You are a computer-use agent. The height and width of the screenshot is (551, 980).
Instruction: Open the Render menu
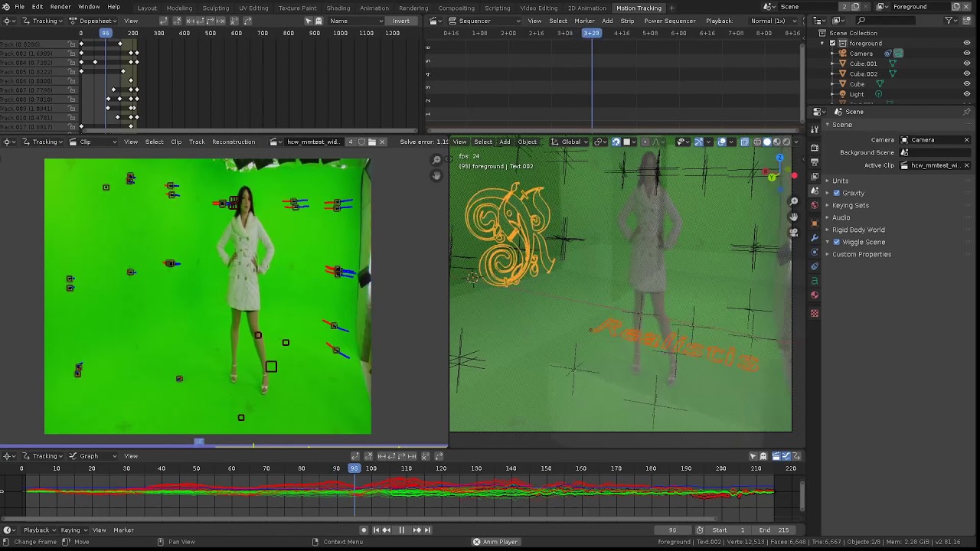60,7
